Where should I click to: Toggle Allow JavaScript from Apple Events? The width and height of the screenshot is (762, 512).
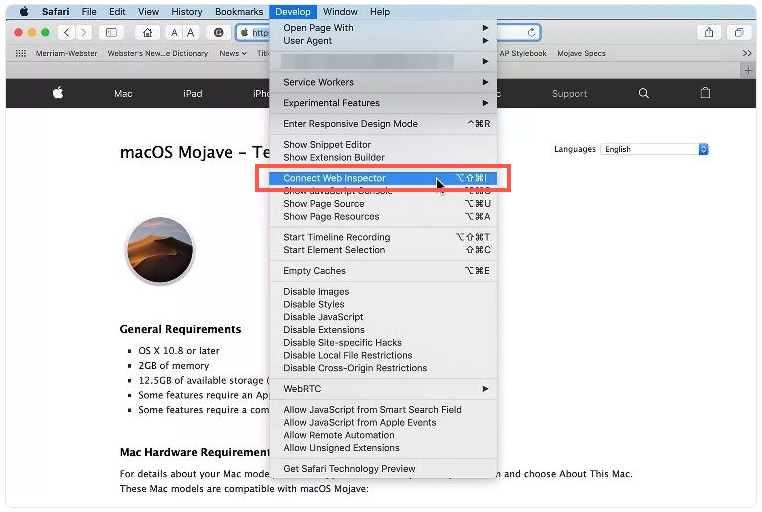click(x=383, y=423)
